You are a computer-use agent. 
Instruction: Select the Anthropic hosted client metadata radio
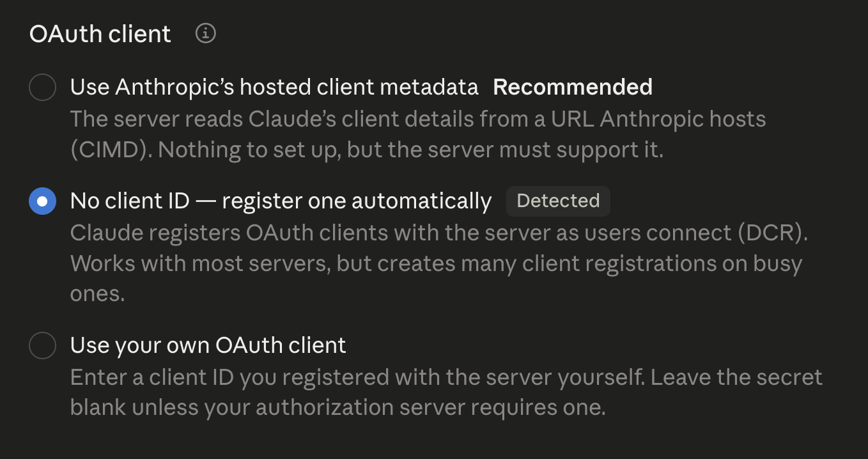43,87
